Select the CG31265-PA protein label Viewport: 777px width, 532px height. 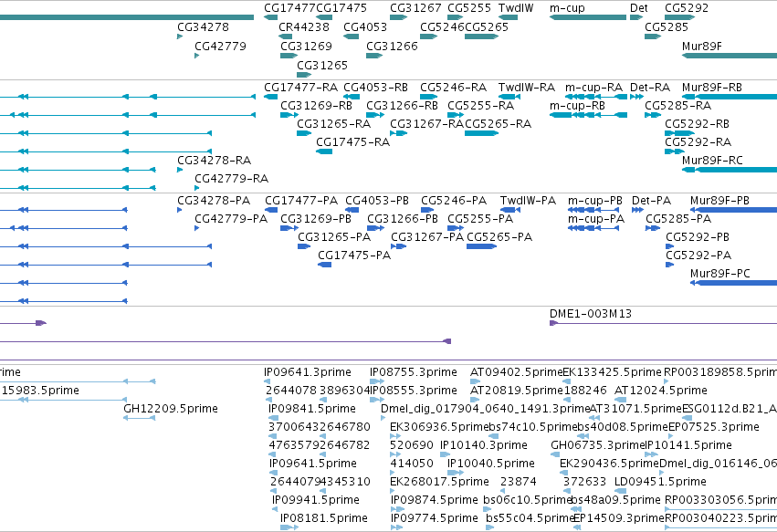[x=334, y=237]
